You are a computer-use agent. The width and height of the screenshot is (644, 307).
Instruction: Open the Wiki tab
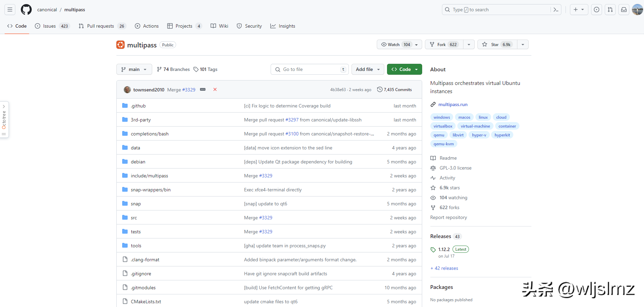click(x=219, y=26)
